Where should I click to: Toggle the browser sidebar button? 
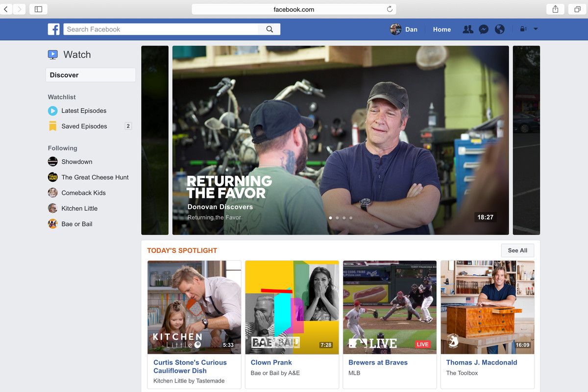[38, 9]
